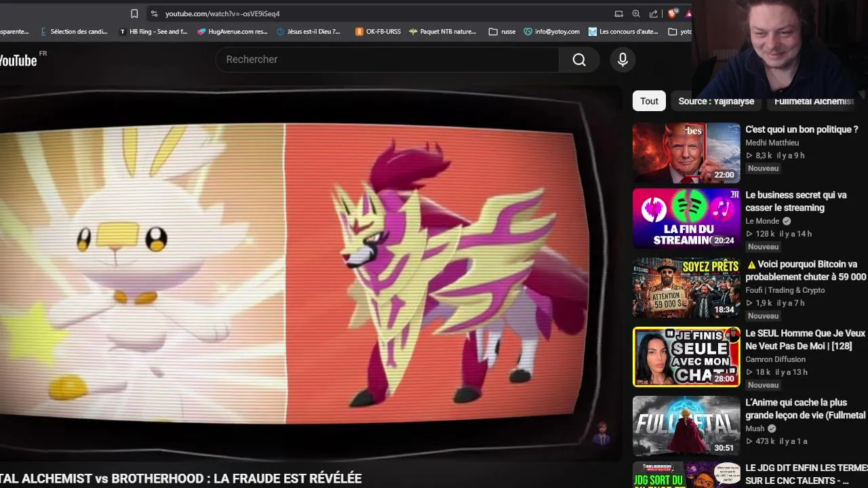Click the '8,3 k il y a 9 h' view count
The height and width of the screenshot is (488, 868).
tap(775, 155)
